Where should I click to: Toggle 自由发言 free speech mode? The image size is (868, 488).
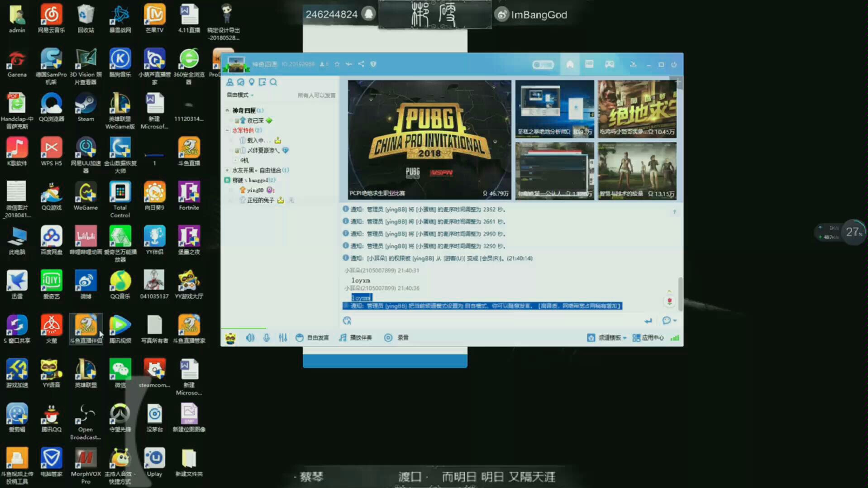coord(312,338)
